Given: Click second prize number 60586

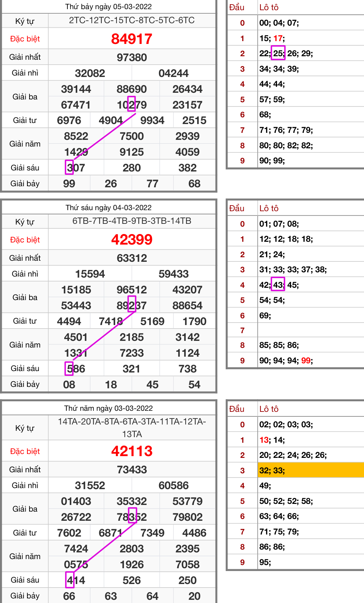Looking at the screenshot, I should pyautogui.click(x=173, y=485).
